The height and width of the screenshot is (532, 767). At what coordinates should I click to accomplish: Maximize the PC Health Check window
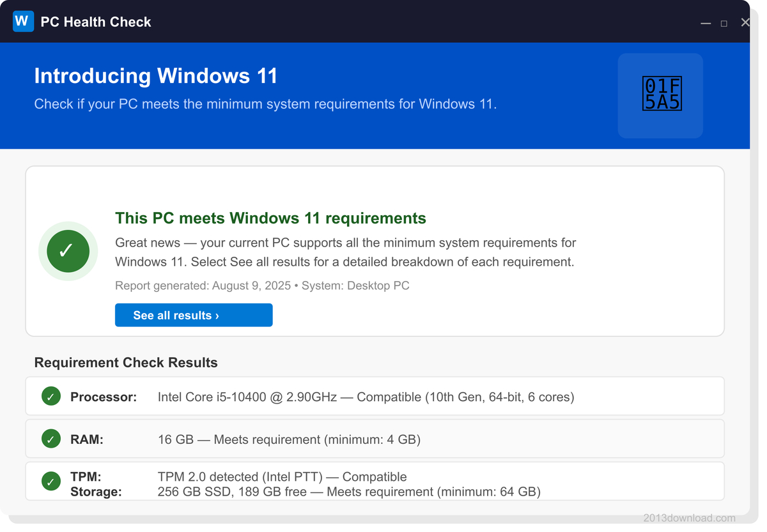coord(724,23)
